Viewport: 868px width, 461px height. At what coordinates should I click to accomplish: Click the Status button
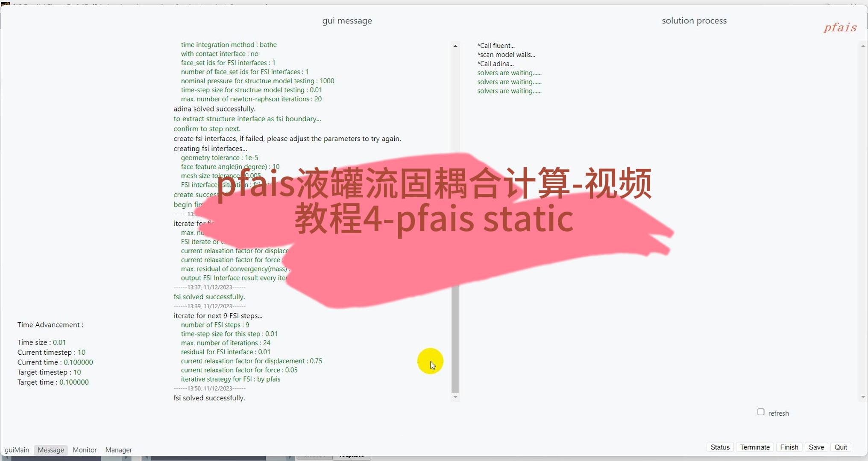coord(720,447)
